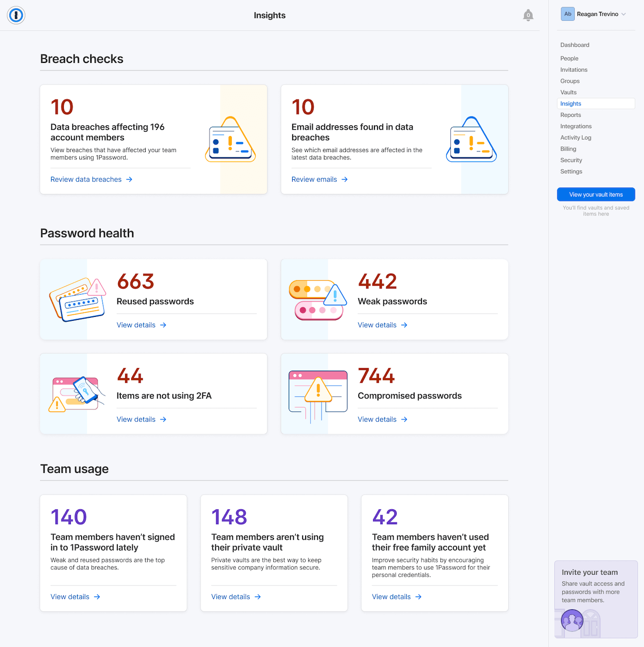Click the arrow icon next to Review emails
The image size is (644, 647).
click(345, 179)
